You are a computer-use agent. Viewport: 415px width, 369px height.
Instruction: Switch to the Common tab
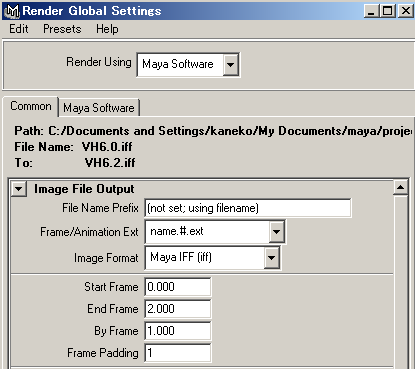click(x=31, y=106)
